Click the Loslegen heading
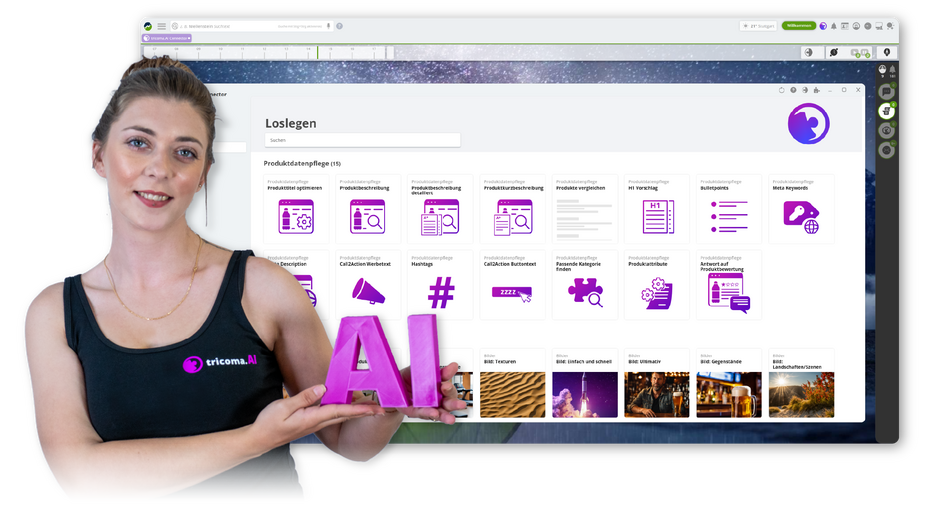The image size is (950, 519). pyautogui.click(x=291, y=123)
